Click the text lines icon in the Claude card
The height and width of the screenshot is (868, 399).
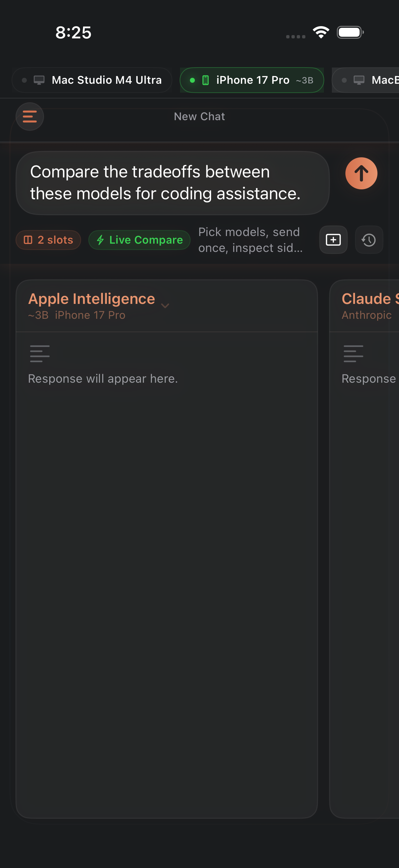point(354,354)
